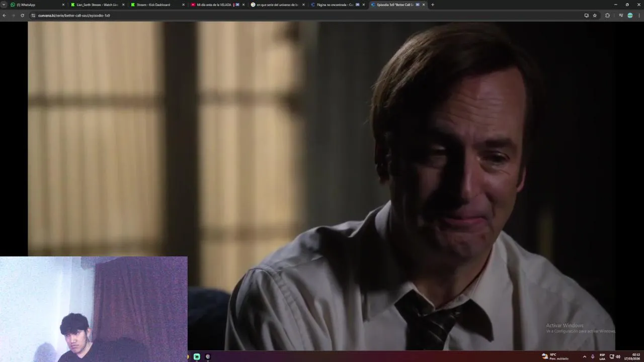Open the install/cast icon in address bar
The image size is (644, 362).
point(586,16)
